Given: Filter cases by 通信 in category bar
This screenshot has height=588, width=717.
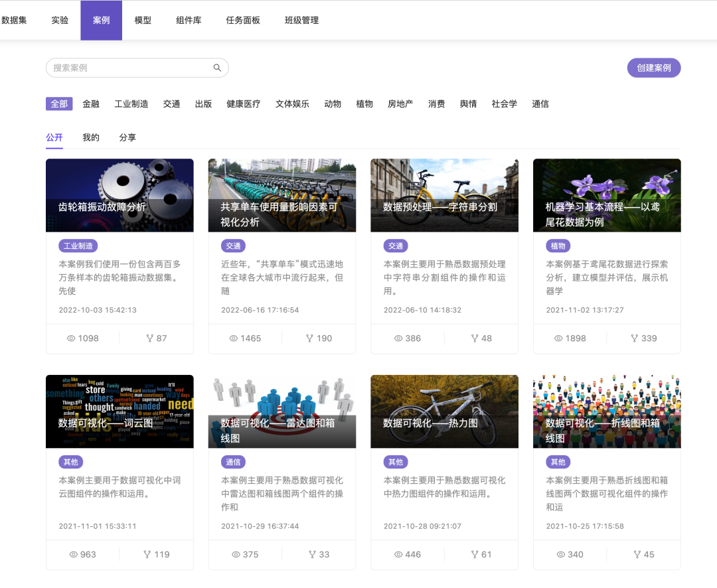Looking at the screenshot, I should (540, 104).
